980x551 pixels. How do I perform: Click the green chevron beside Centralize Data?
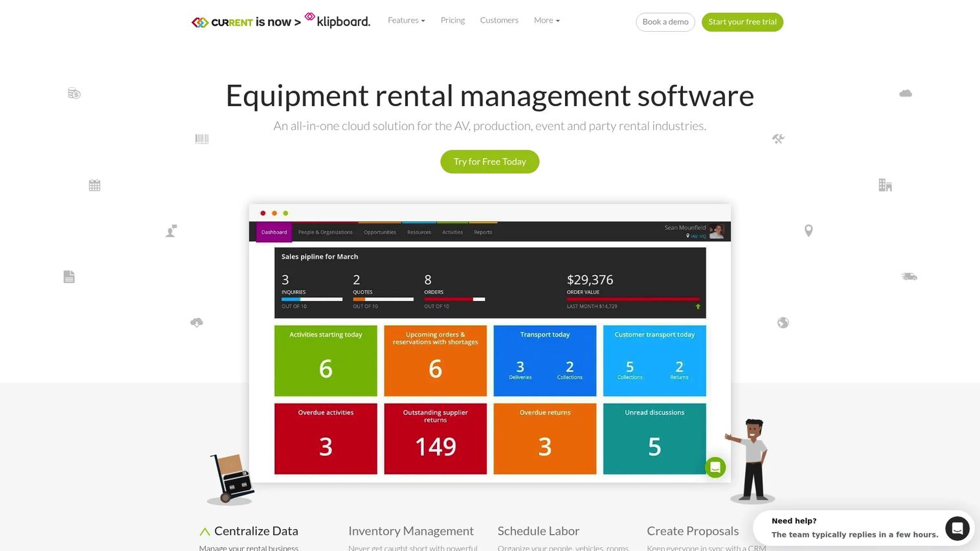click(x=205, y=532)
